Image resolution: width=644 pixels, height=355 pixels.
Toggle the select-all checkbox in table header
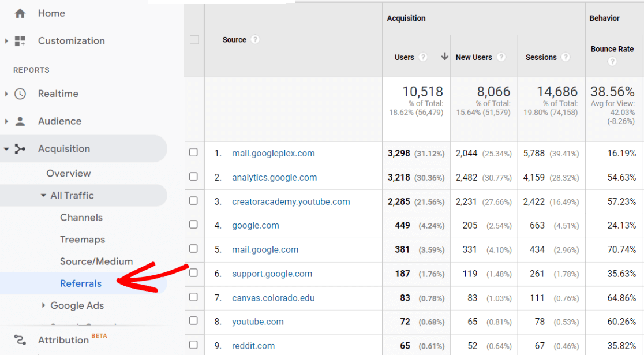[194, 40]
